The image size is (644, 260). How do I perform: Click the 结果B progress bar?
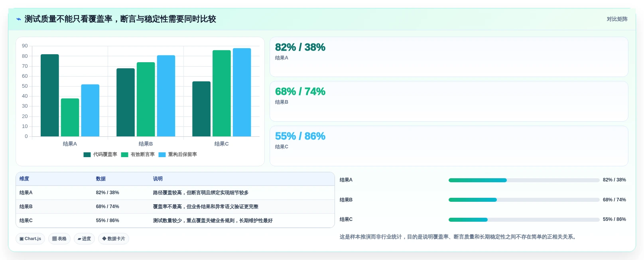point(524,200)
